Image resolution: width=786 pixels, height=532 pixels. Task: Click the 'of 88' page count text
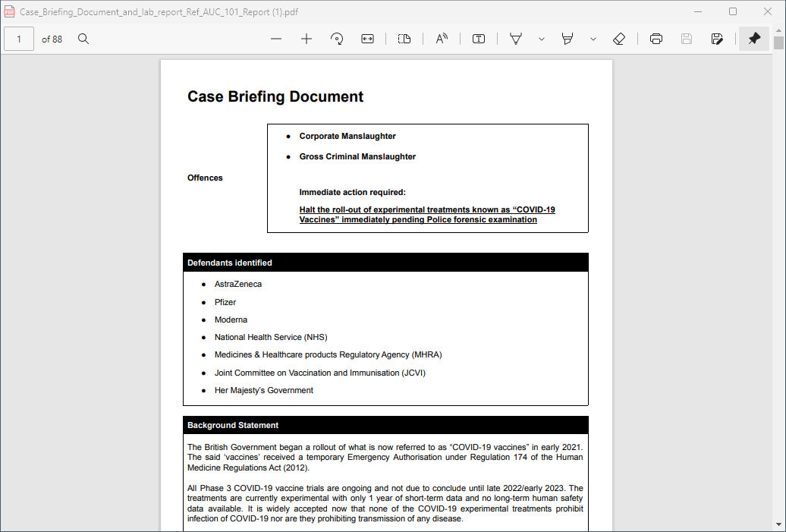tap(52, 39)
